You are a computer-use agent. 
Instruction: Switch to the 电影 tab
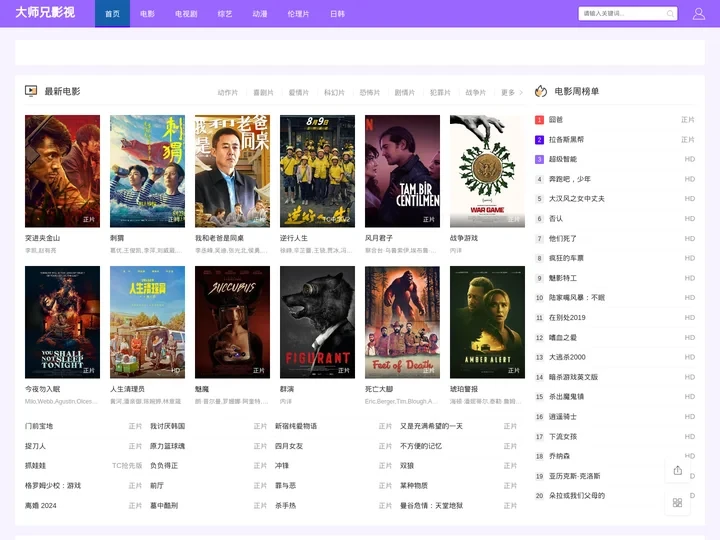(x=147, y=14)
